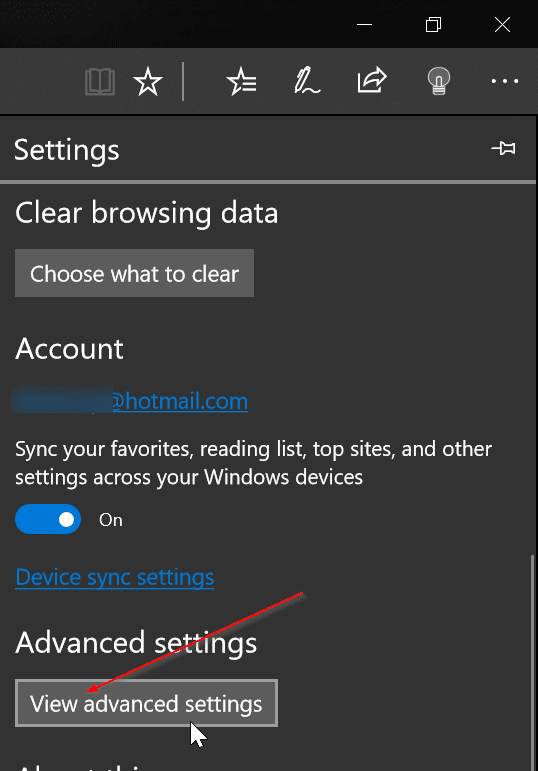
Task: Click Choose what to clear button
Action: [134, 273]
